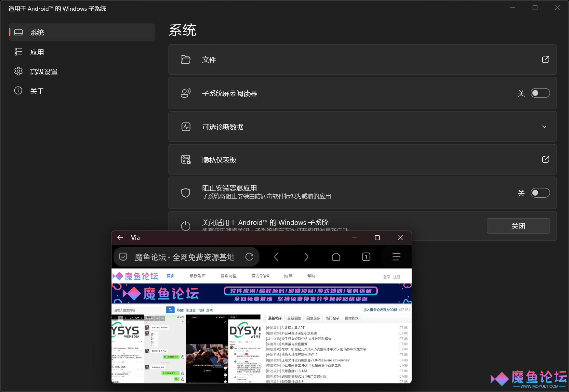Click the 魔鱼论坛 logo in site header

[x=135, y=276]
